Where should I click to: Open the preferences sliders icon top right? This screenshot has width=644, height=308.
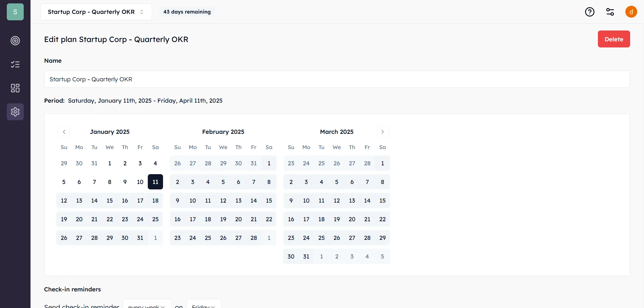(610, 12)
